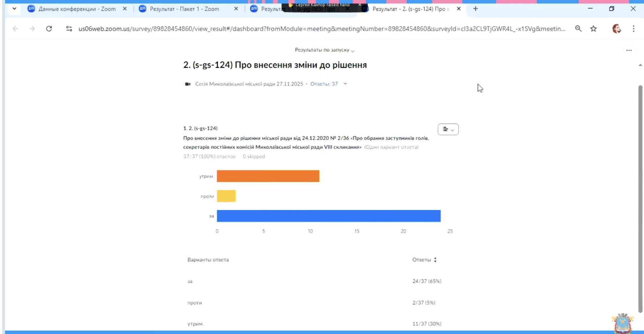
Task: Reload the page with the refresh icon
Action: click(49, 29)
